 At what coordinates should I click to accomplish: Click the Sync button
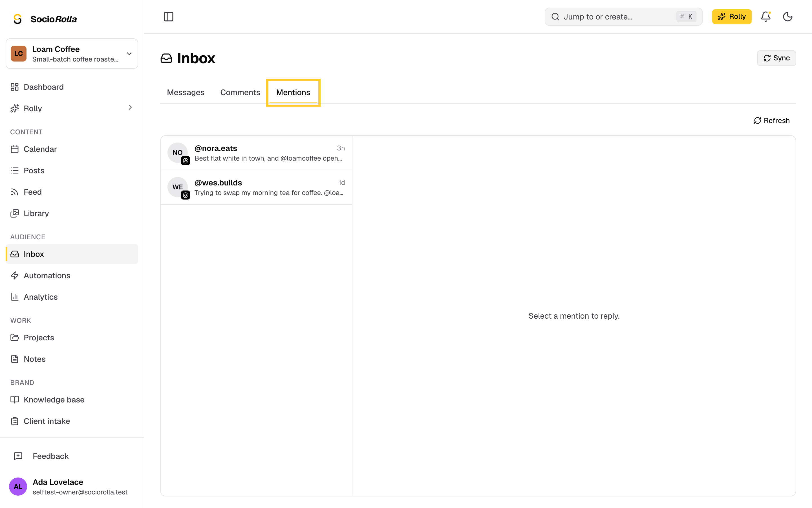pyautogui.click(x=776, y=58)
